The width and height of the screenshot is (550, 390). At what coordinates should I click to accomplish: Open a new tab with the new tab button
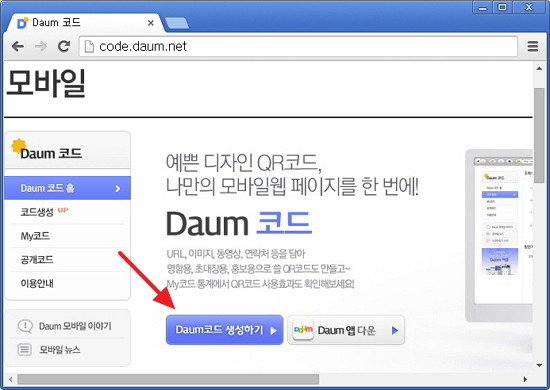(177, 23)
